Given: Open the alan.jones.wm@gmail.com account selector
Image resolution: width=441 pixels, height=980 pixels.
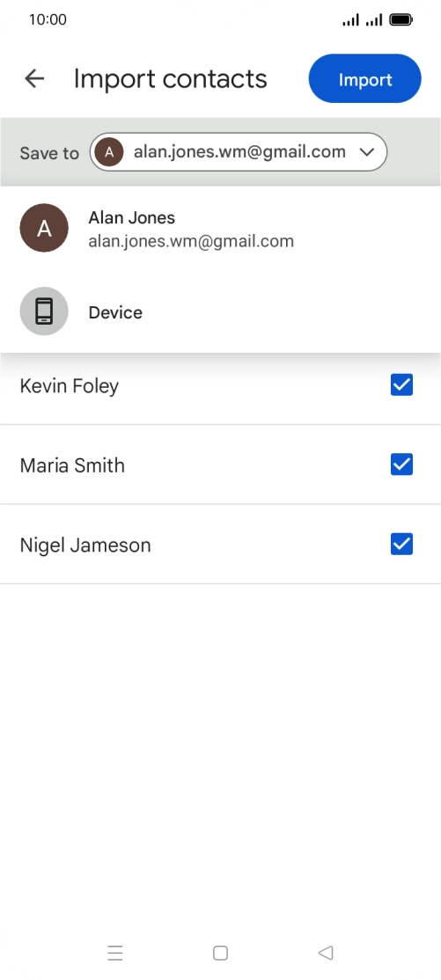Looking at the screenshot, I should [x=239, y=152].
